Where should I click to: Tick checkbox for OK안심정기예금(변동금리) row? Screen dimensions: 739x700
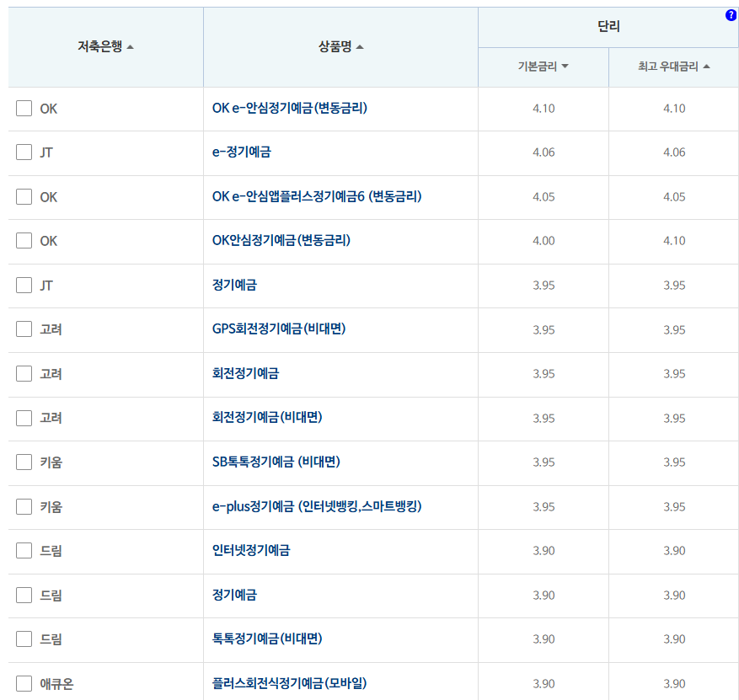24,240
